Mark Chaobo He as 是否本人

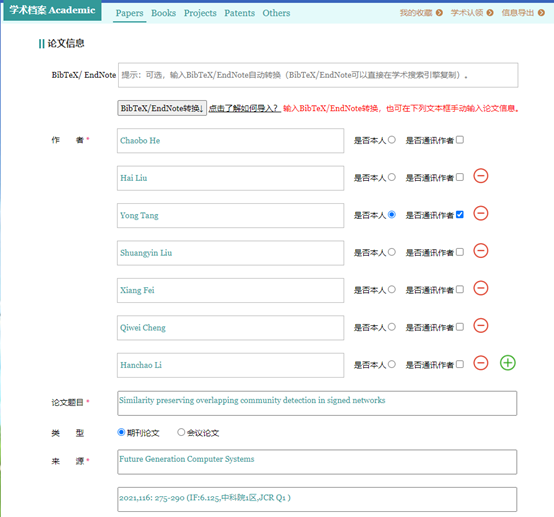point(391,140)
